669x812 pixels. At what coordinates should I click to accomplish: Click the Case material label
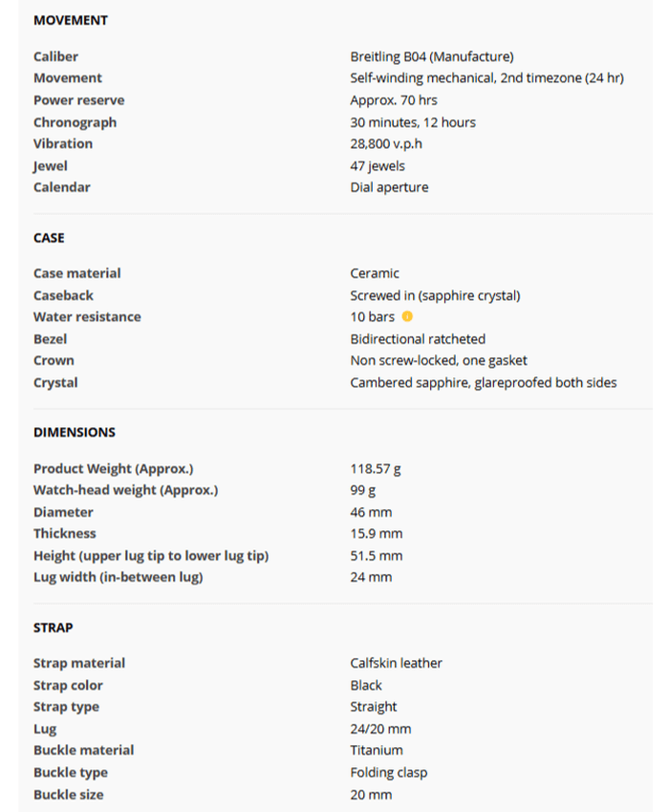(77, 273)
